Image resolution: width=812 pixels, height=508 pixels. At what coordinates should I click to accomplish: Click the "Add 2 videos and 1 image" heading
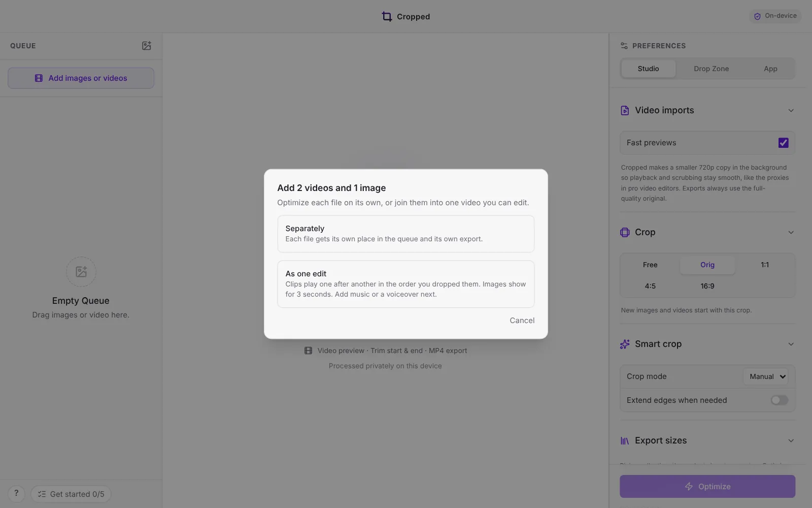[331, 188]
